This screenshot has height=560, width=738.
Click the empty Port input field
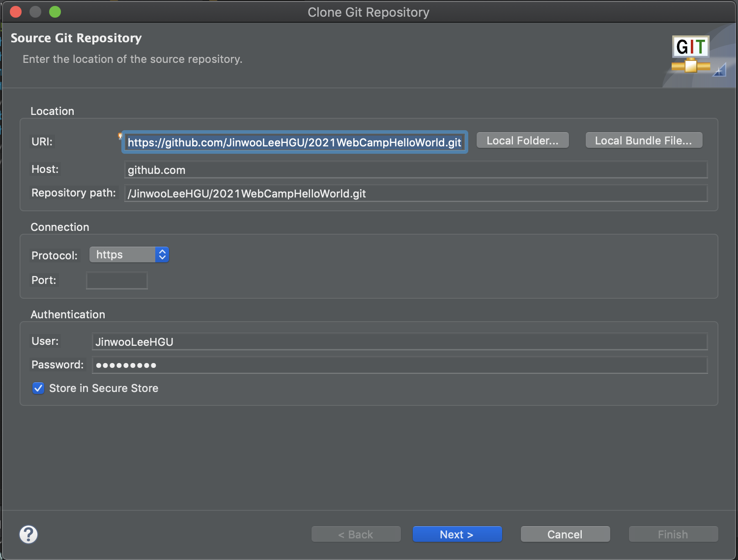(117, 280)
